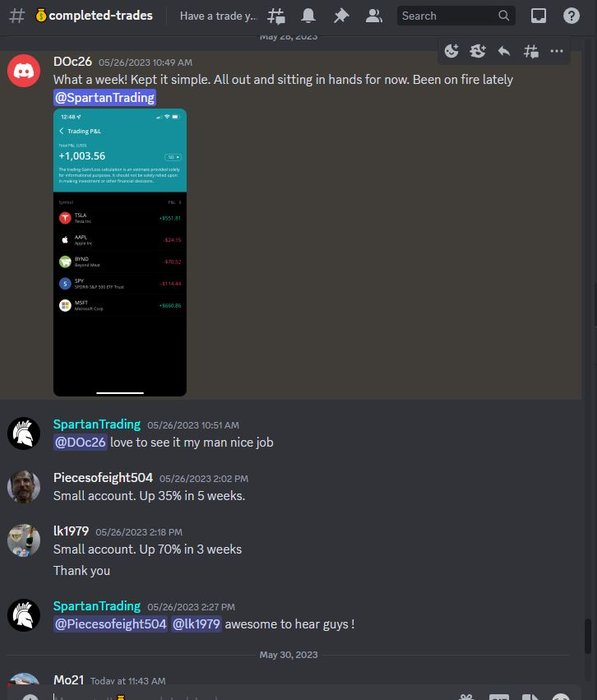Open More options on DOc26's message
This screenshot has height=700, width=597.
556,51
